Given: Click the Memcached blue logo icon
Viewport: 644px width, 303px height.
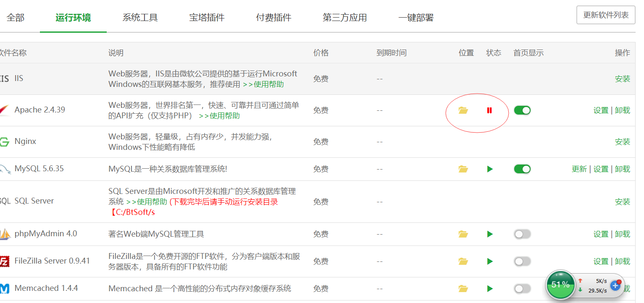Looking at the screenshot, I should coord(5,288).
